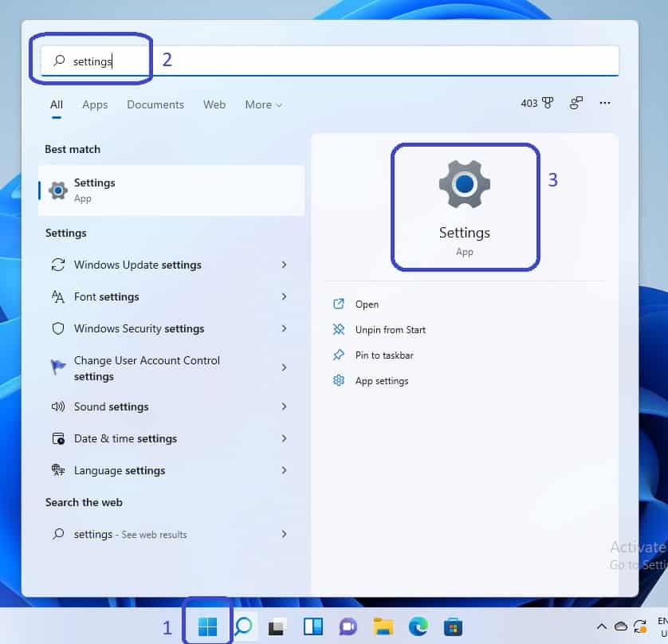The width and height of the screenshot is (668, 644).
Task: Open App settings in preview pane
Action: click(x=382, y=381)
